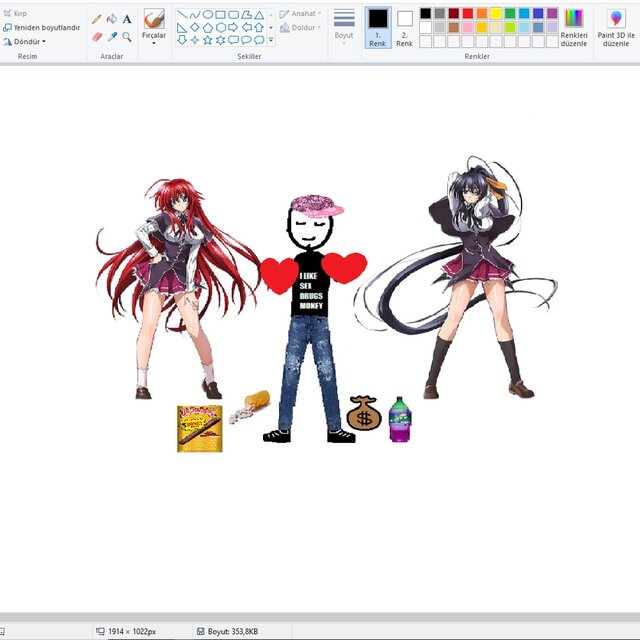Screen dimensions: 640x640
Task: Choose the Pentagon shape
Action: [208, 28]
